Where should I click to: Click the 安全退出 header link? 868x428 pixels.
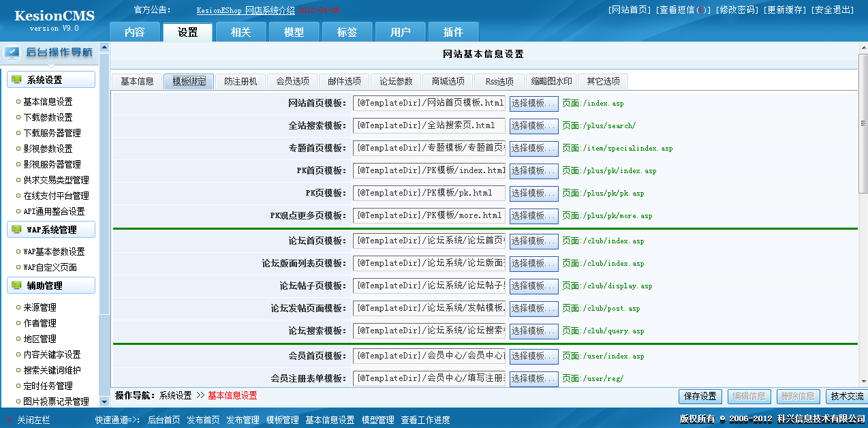(832, 10)
